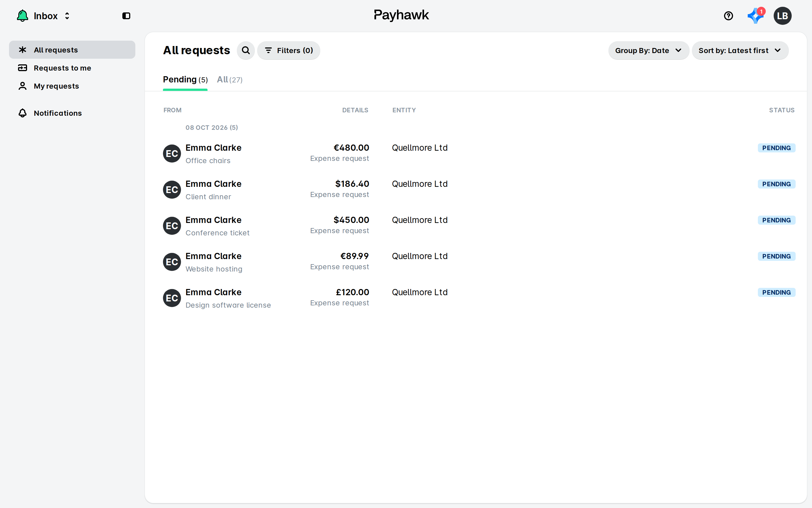This screenshot has height=508, width=812.
Task: Click the search magnifier icon
Action: click(x=246, y=51)
